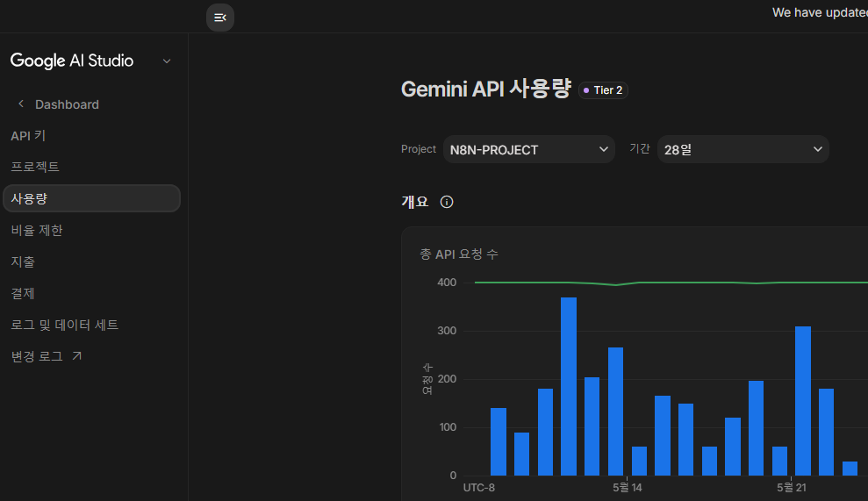Viewport: 868px width, 501px height.
Task: Click the 개요 section heading
Action: [415, 202]
